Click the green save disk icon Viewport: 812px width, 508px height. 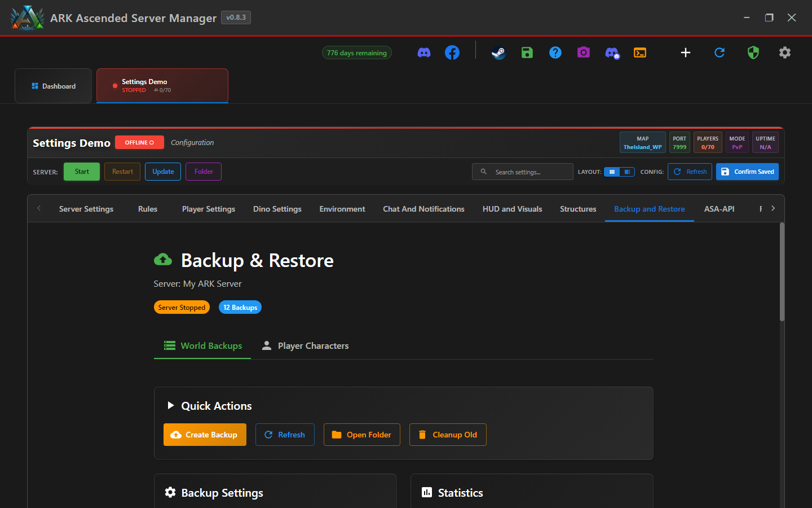click(527, 52)
